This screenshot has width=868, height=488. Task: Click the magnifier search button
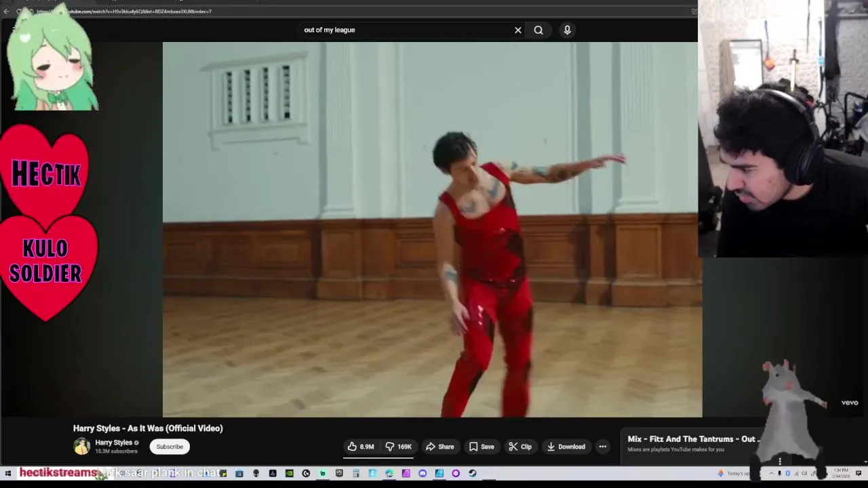click(538, 30)
